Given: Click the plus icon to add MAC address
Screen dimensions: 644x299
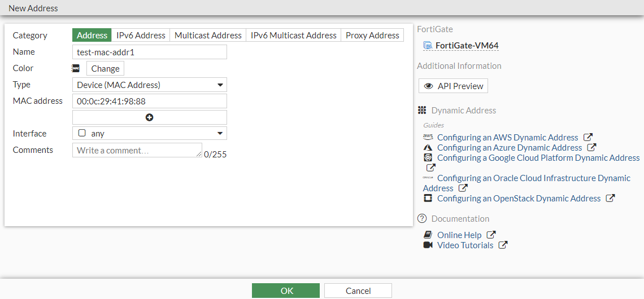Looking at the screenshot, I should click(150, 117).
